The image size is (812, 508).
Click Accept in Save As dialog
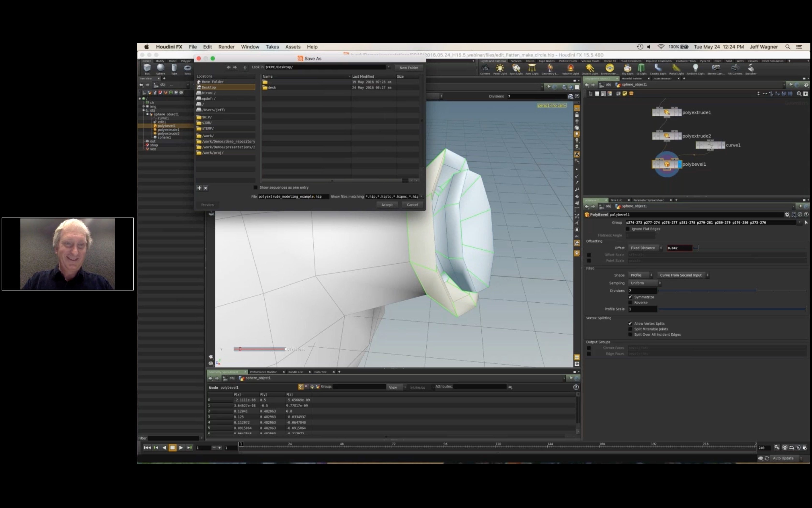click(x=387, y=205)
